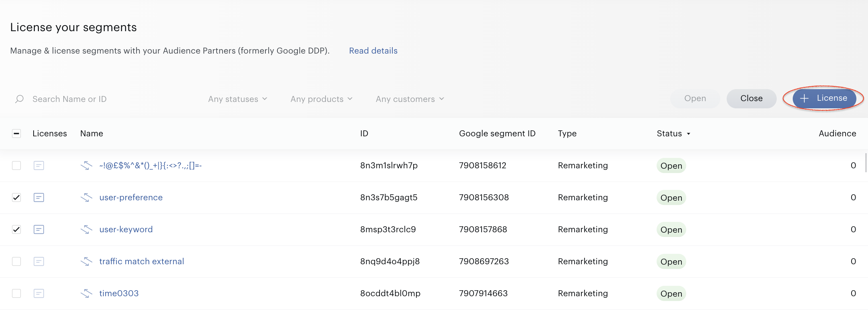This screenshot has height=313, width=868.
Task: Click the Licenses column header
Action: [x=50, y=134]
